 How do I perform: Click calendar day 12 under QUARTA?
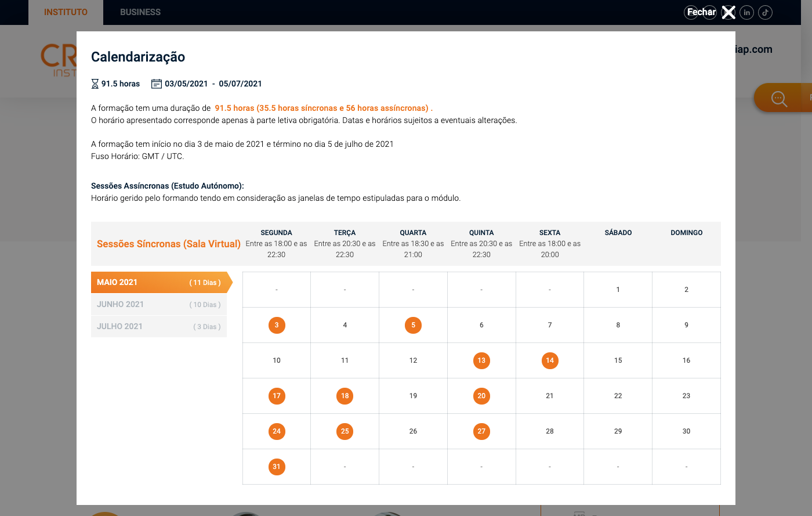(x=413, y=360)
